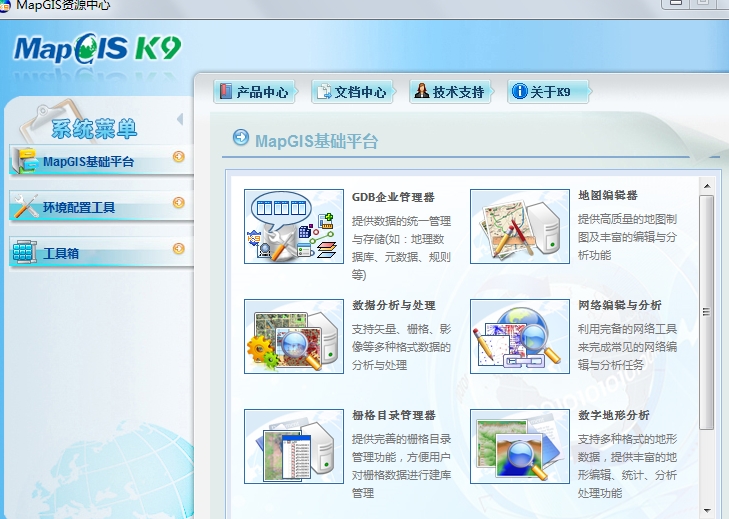Minimize the MapGIS资源中心 window
The height and width of the screenshot is (519, 729).
(676, 3)
